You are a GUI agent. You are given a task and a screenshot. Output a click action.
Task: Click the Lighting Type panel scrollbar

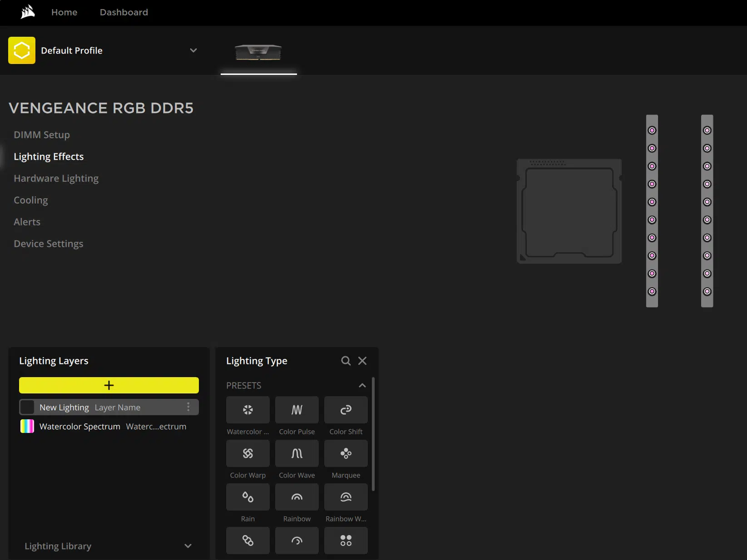coord(373,434)
